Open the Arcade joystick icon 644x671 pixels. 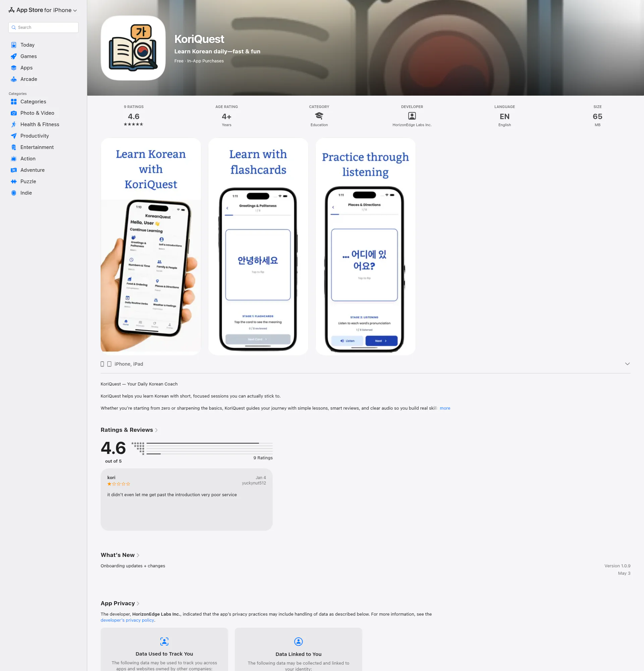[14, 79]
